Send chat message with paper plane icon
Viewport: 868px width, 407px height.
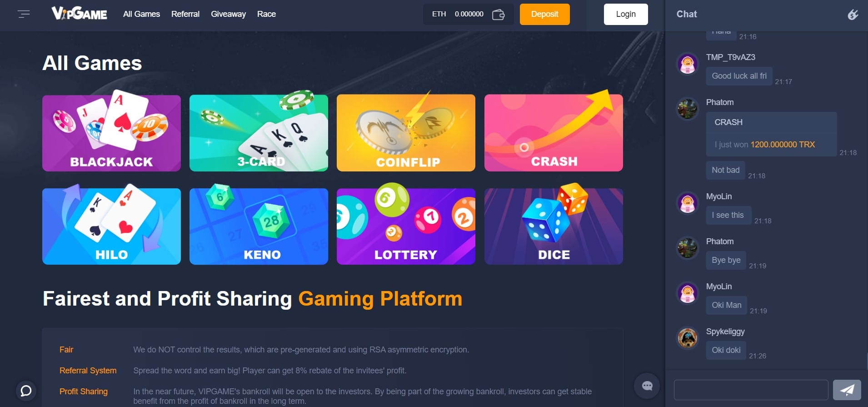pos(847,390)
